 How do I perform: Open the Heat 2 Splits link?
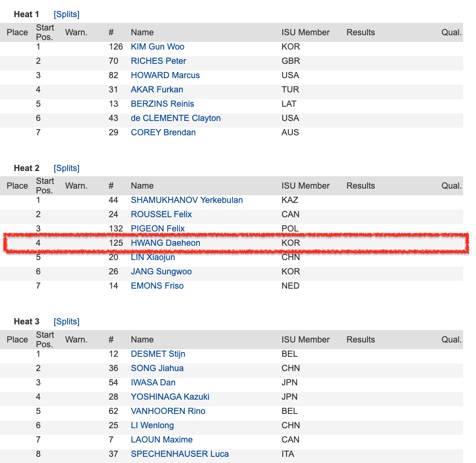click(66, 168)
